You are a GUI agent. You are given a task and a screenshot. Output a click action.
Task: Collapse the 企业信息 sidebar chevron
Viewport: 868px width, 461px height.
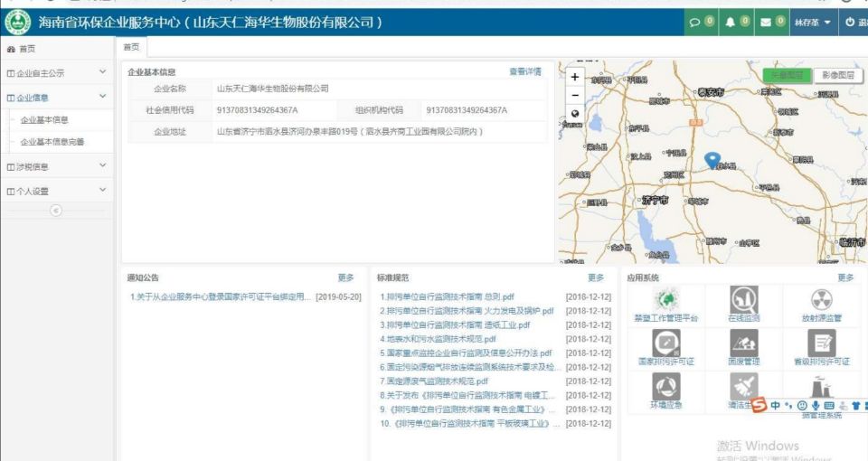(102, 97)
